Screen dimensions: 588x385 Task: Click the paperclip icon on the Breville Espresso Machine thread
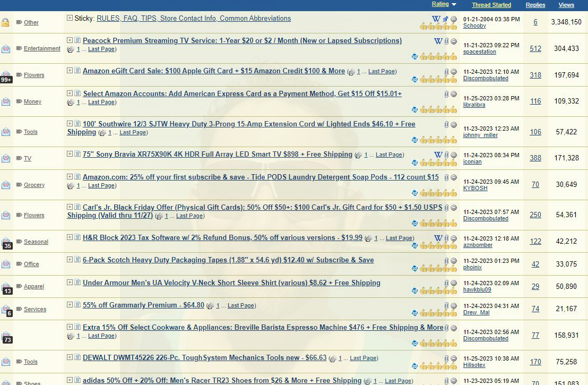point(446,328)
